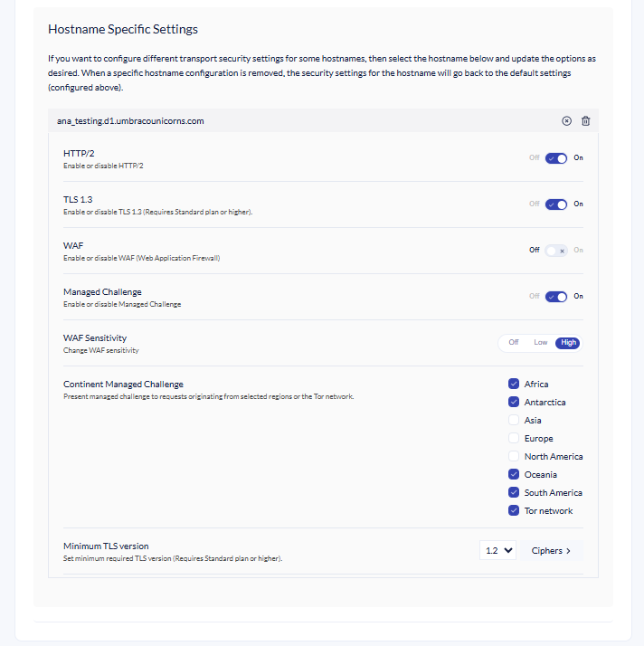This screenshot has width=644, height=646.
Task: Tick the Europe checkbox
Action: [514, 439]
